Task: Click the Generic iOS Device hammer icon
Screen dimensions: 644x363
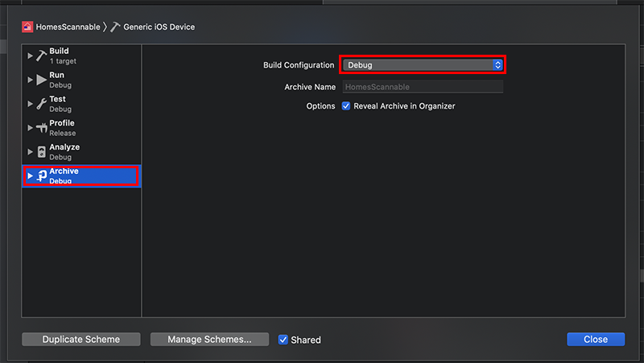Action: pos(115,27)
